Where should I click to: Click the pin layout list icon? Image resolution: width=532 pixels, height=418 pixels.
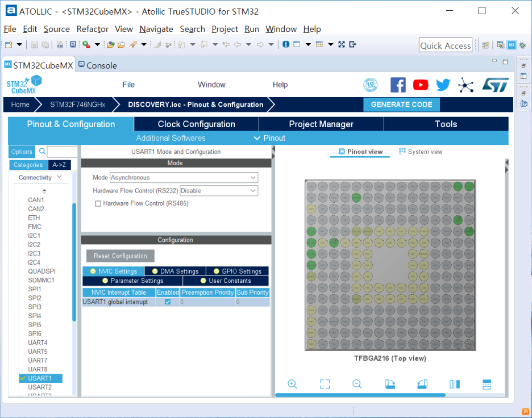click(487, 384)
